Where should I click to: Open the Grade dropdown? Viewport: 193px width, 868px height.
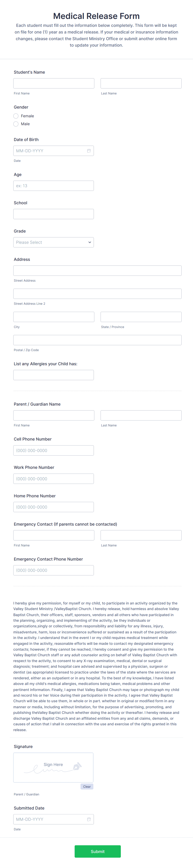[x=54, y=242]
